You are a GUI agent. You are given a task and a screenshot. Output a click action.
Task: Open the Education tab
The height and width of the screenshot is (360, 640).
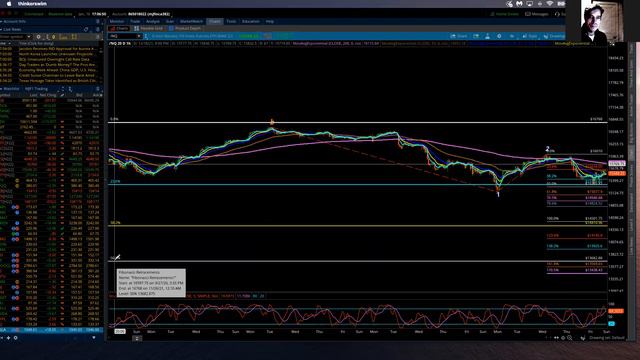251,21
